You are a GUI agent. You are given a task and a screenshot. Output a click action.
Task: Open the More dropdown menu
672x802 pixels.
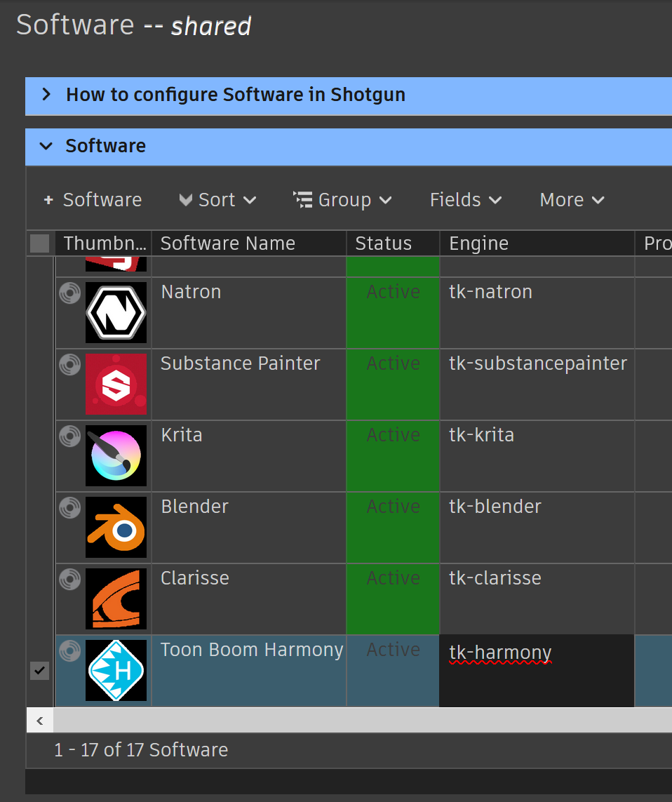coord(572,200)
